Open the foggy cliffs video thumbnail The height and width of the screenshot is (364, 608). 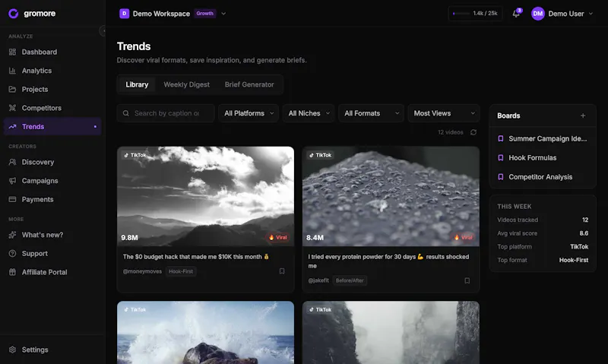click(391, 333)
